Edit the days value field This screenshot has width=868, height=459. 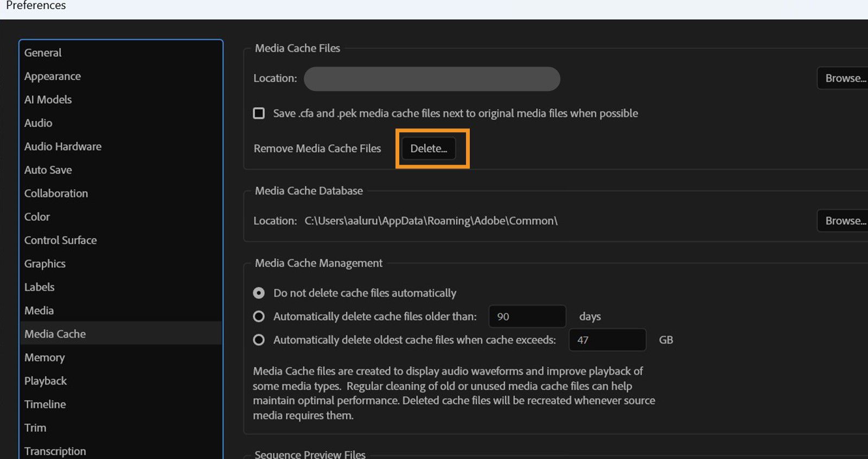527,316
